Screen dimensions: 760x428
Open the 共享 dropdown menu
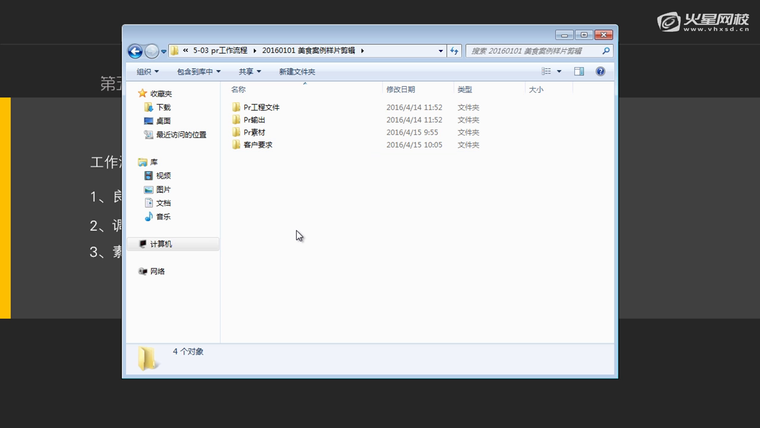click(x=249, y=72)
